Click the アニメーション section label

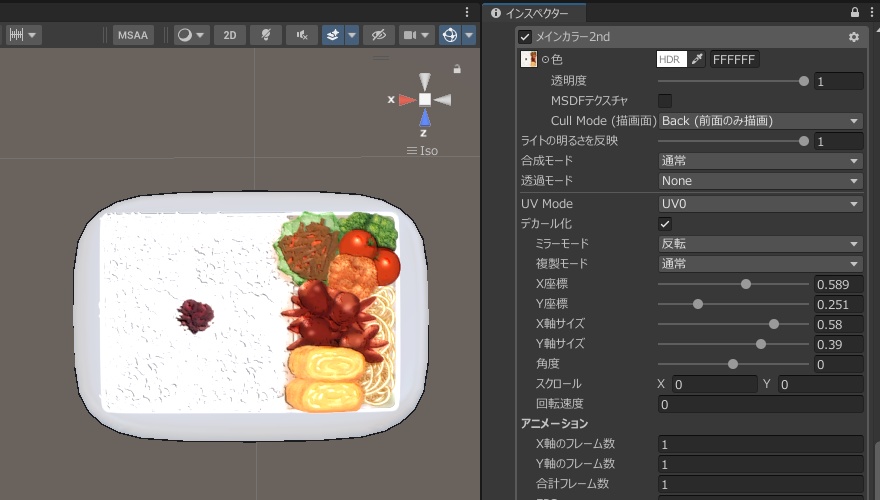click(x=554, y=424)
